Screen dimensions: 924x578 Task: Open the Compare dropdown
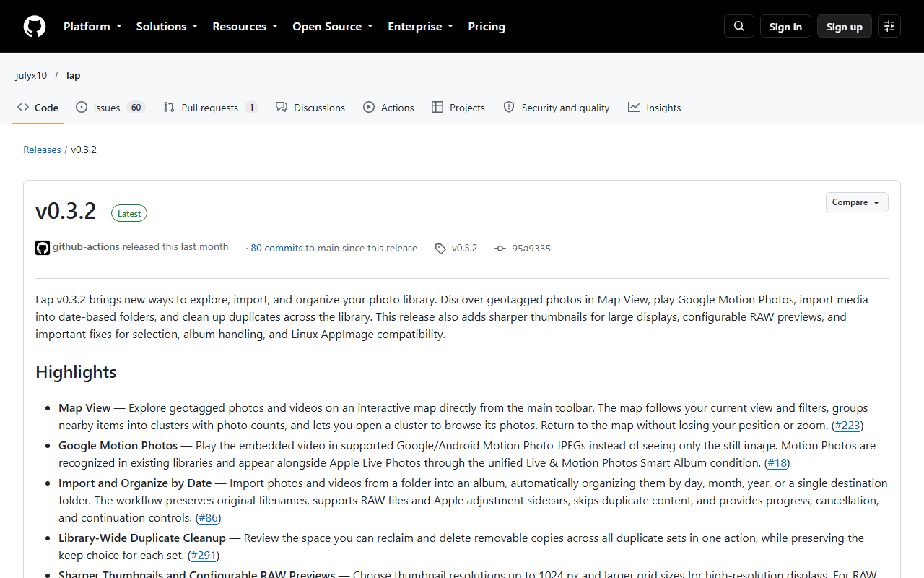857,202
